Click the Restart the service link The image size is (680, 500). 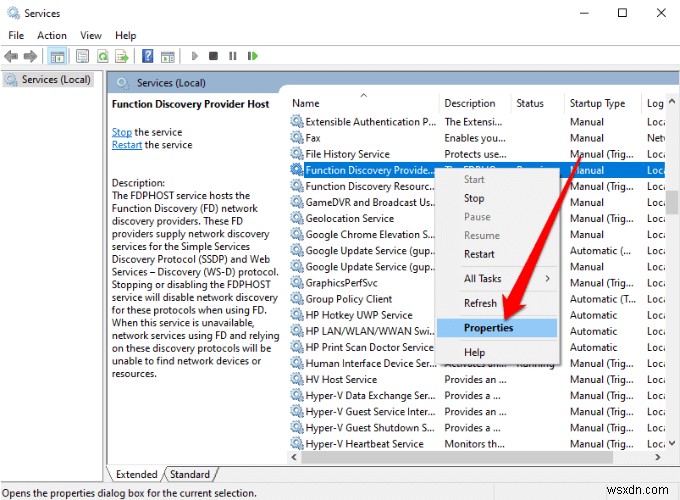(x=127, y=145)
